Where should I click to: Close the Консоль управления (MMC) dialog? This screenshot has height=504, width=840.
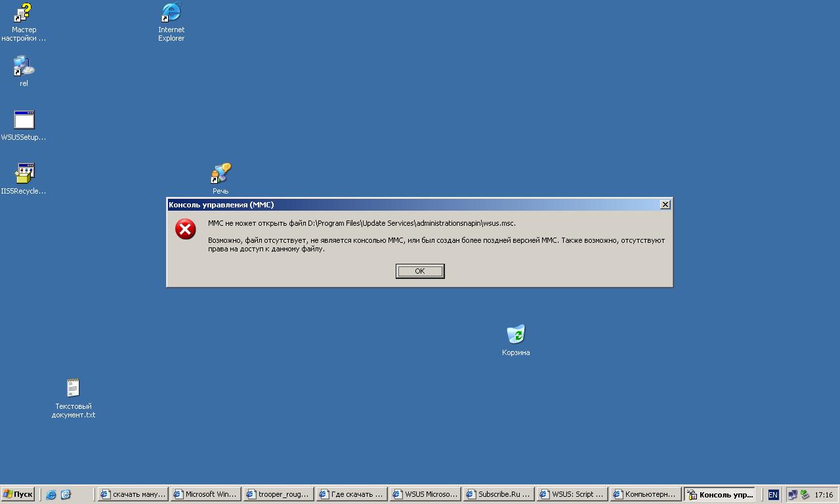pos(665,205)
